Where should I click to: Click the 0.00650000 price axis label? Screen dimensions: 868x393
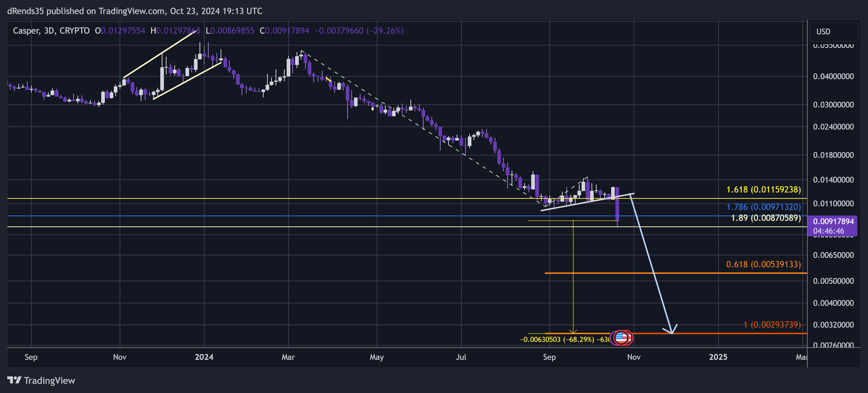[x=833, y=255]
